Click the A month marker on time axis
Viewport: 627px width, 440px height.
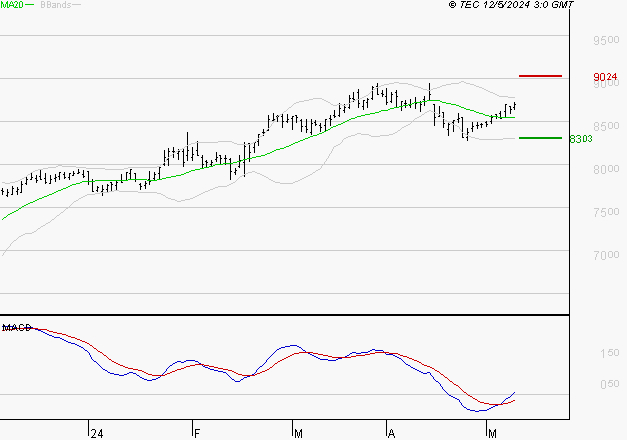click(x=391, y=434)
